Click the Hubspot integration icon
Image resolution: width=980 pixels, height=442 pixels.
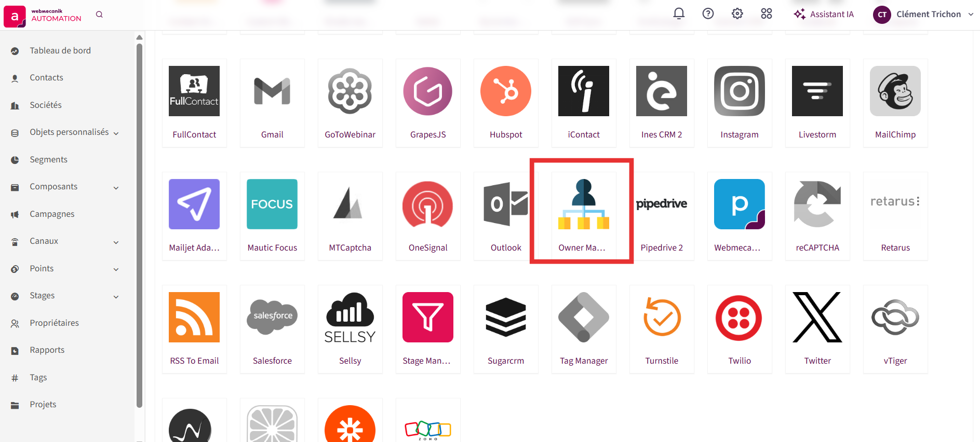tap(506, 91)
